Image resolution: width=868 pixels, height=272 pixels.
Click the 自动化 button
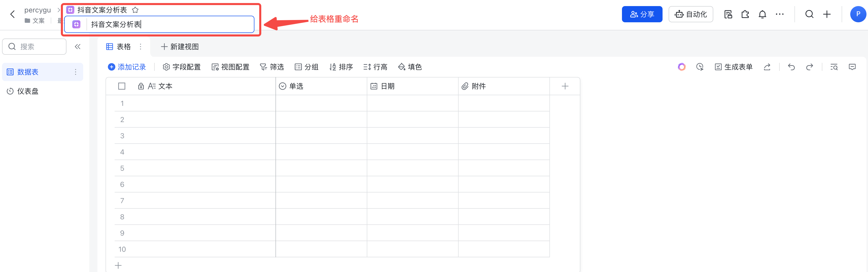pos(690,14)
